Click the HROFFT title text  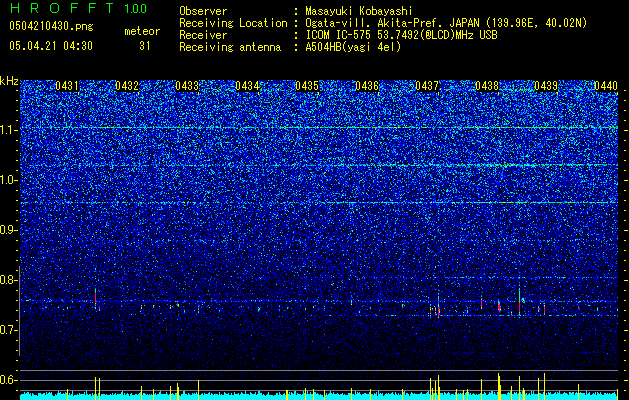point(62,8)
